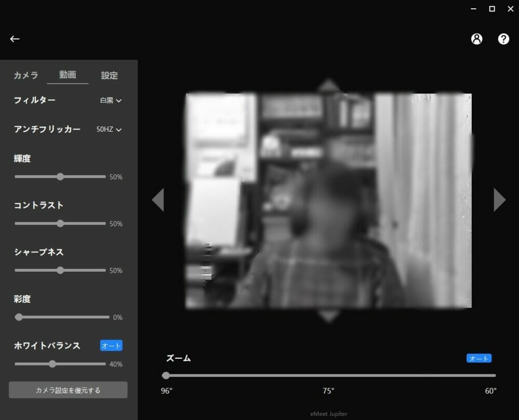Select the 動画 tab
Viewport: 519px width, 420px height.
point(67,75)
